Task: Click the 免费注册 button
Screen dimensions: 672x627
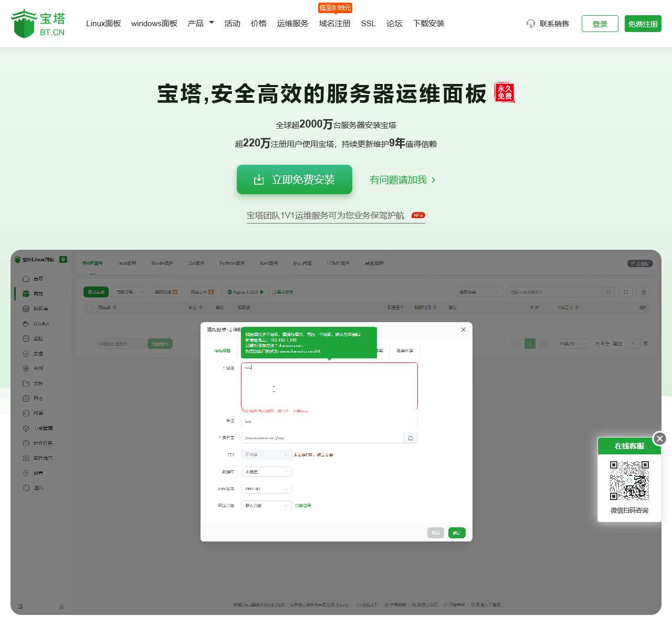Action: (x=643, y=24)
